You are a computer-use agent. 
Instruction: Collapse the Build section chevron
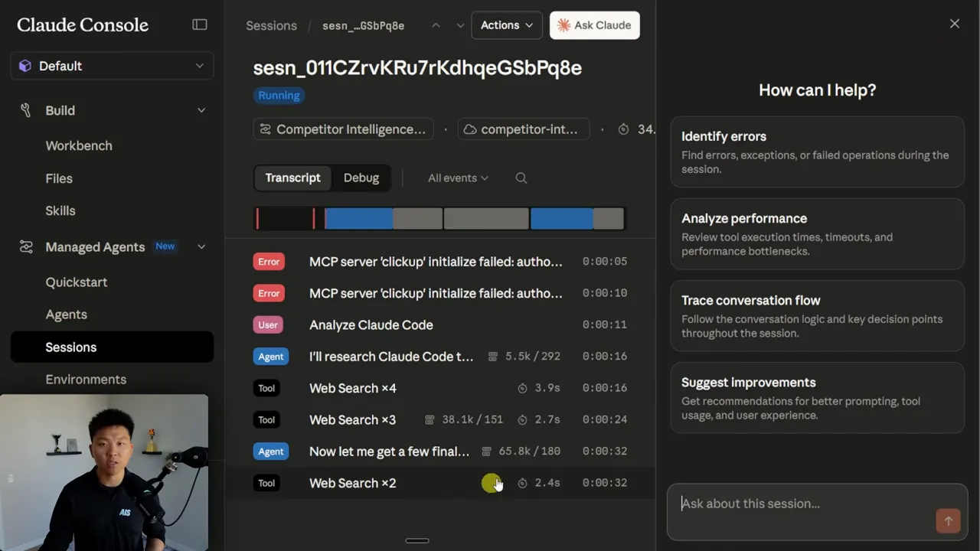coord(201,110)
